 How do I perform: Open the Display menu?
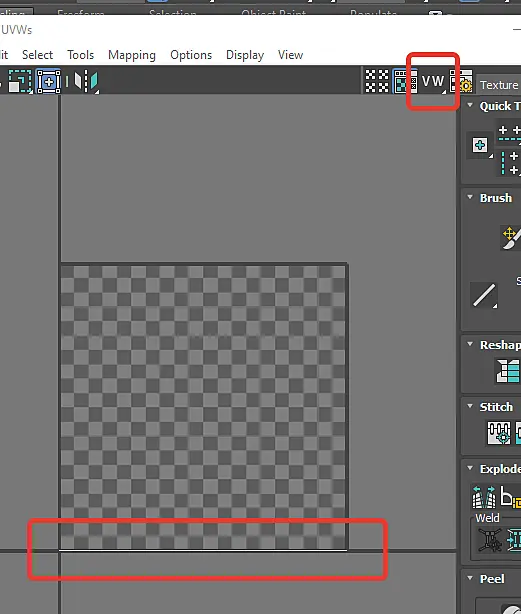245,55
